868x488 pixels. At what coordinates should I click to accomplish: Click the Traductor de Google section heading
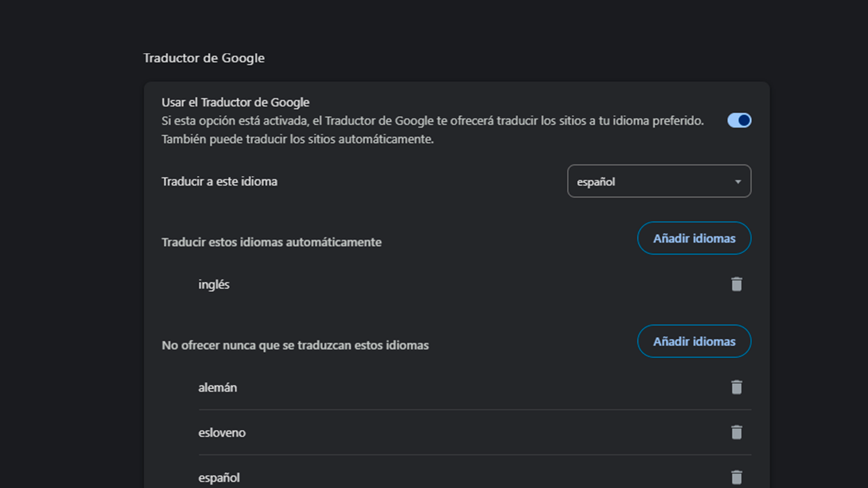(203, 58)
